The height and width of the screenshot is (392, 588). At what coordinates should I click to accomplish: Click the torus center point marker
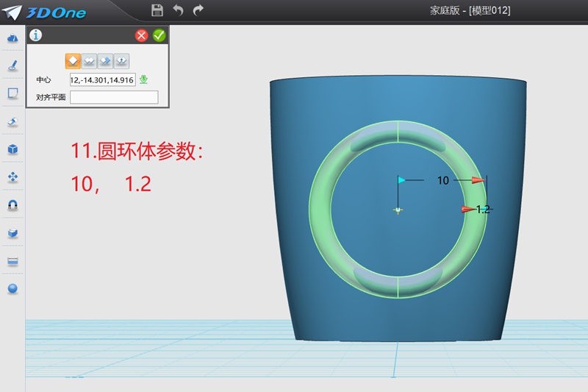398,210
